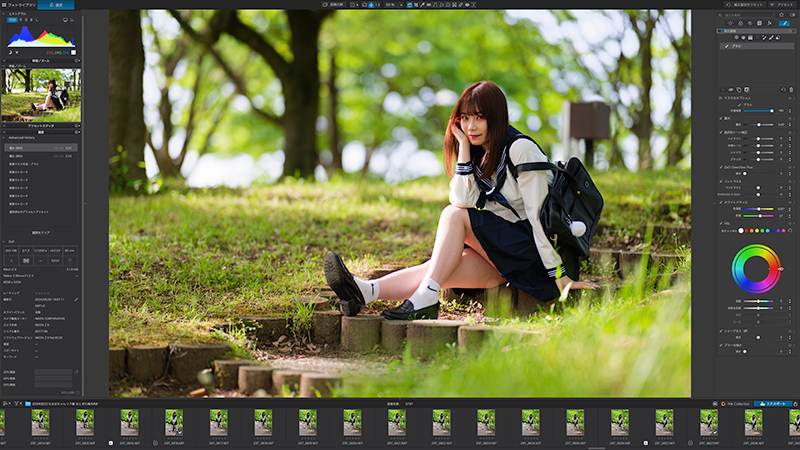800x450 pixels.
Task: Open the 移動/ズーム palette menu icon at right
Action: pos(77,61)
